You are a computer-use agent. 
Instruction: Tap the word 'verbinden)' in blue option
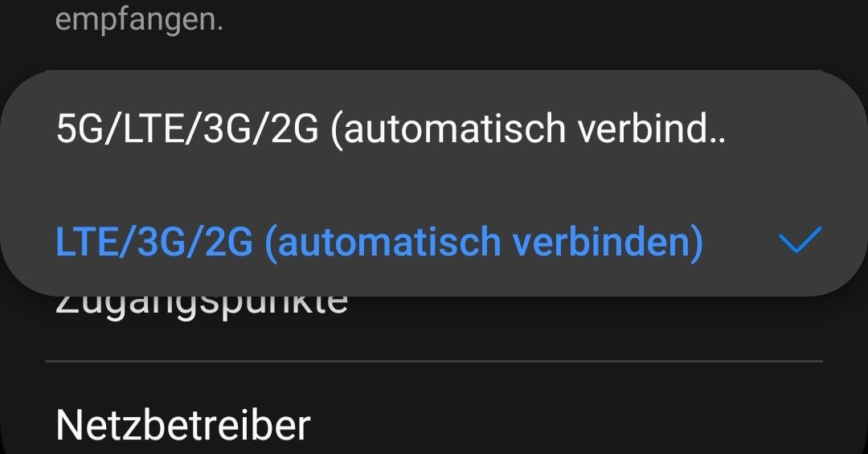point(608,242)
